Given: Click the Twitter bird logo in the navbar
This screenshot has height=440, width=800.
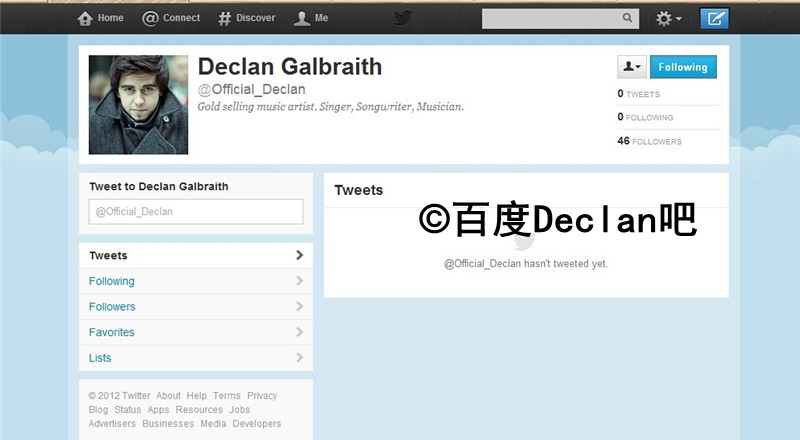Looking at the screenshot, I should click(x=403, y=18).
